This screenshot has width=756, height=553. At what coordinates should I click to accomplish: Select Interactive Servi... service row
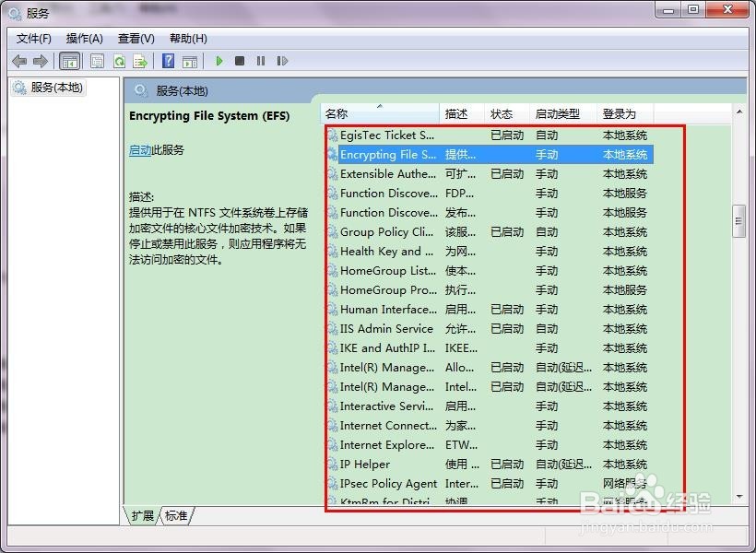(x=490, y=406)
